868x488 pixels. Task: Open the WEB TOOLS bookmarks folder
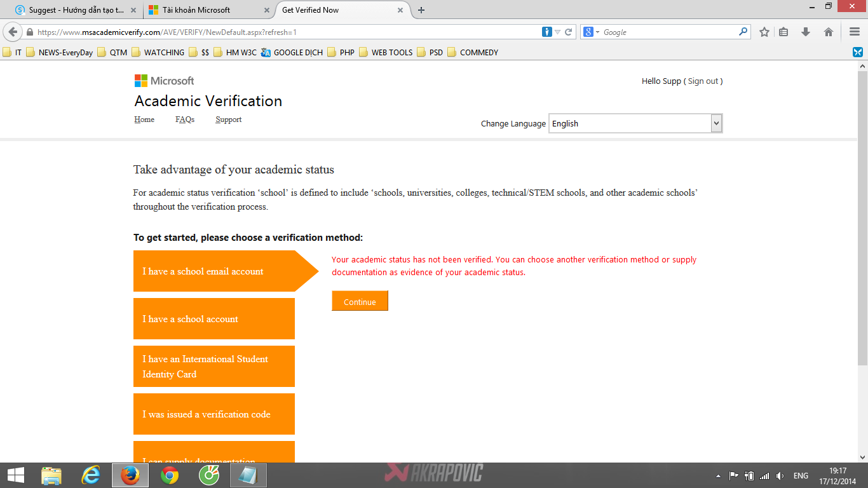[386, 53]
